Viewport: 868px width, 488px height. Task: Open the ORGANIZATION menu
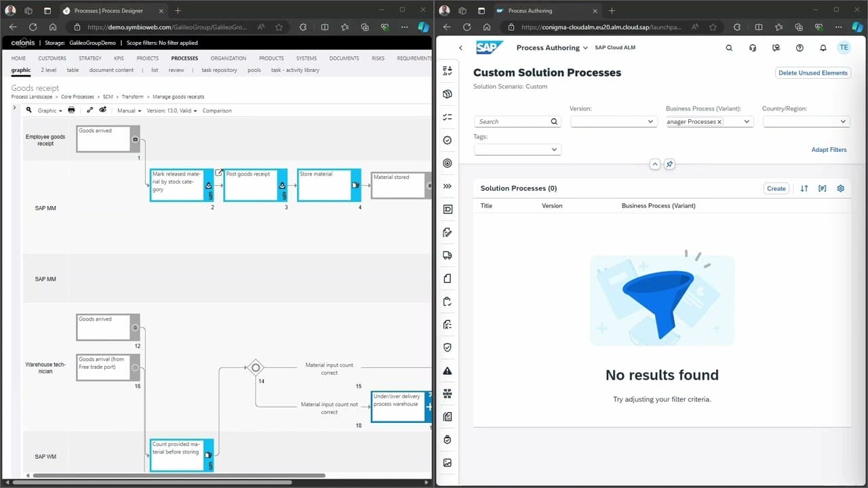229,58
